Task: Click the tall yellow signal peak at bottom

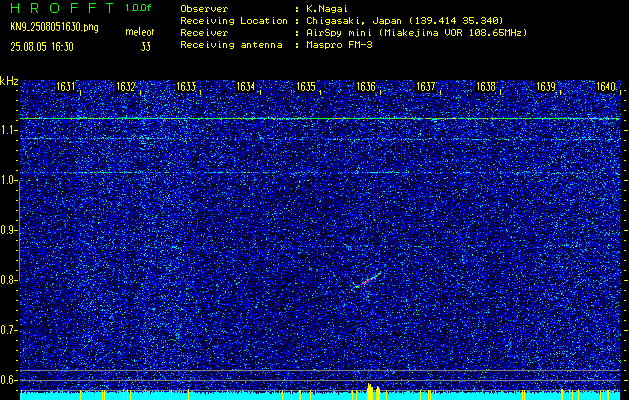Action: pyautogui.click(x=369, y=392)
